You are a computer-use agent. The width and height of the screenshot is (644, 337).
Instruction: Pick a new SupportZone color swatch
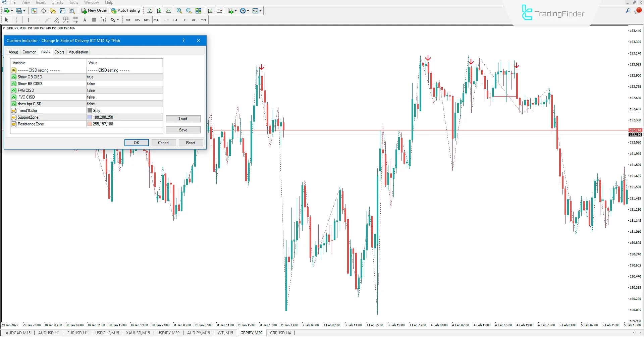click(x=89, y=117)
